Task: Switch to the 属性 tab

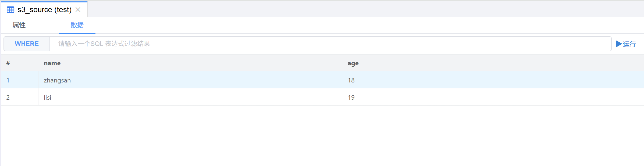Action: tap(19, 25)
